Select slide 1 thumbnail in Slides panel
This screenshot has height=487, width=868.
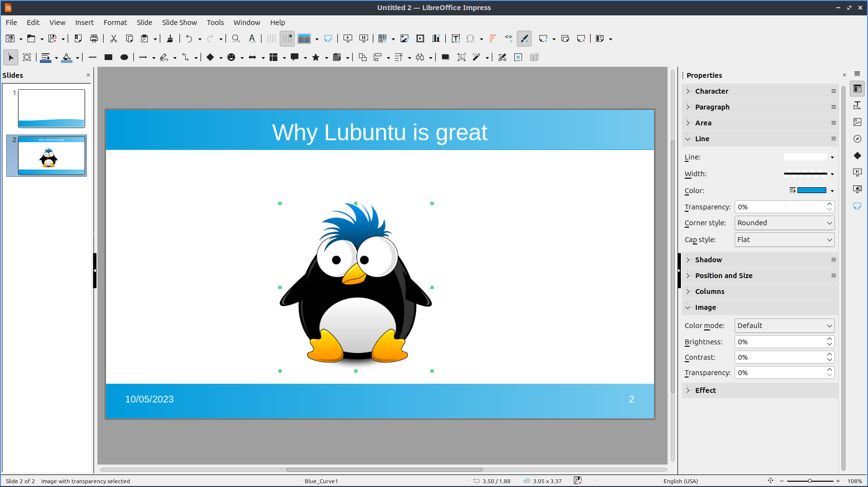pyautogui.click(x=51, y=109)
